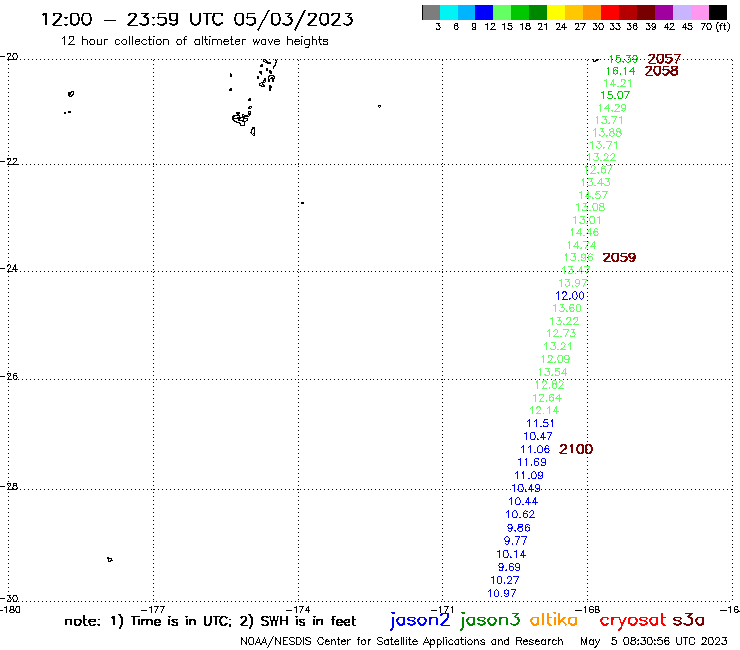
Task: Select the 2059 time marker
Action: 619,257
